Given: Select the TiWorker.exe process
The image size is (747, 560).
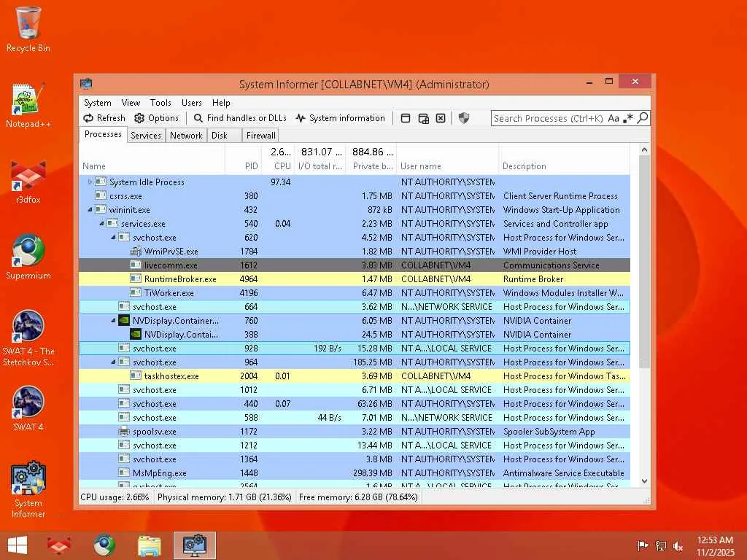Looking at the screenshot, I should click(355, 293).
